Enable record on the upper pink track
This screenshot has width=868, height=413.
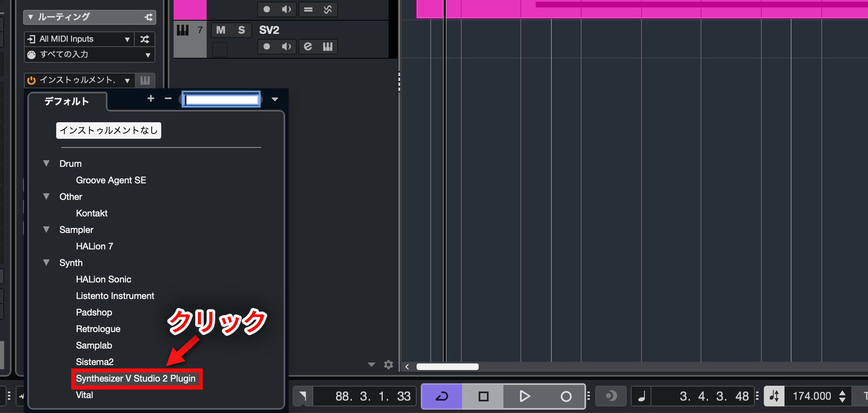click(267, 9)
